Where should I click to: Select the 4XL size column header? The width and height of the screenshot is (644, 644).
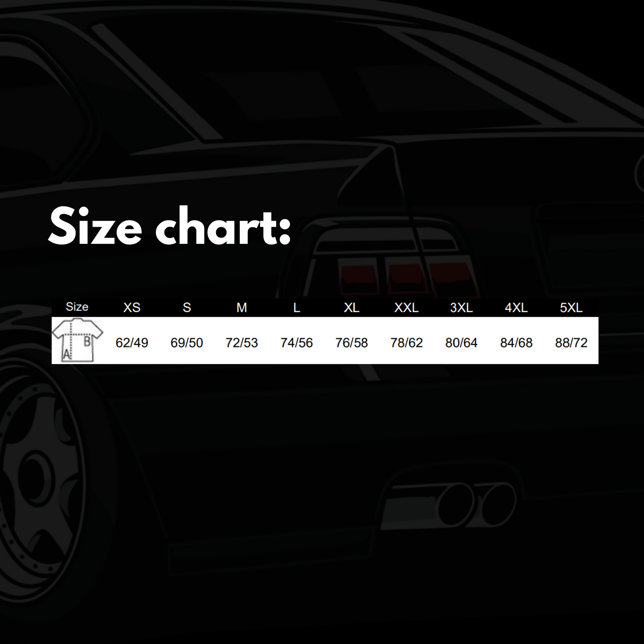coord(516,307)
